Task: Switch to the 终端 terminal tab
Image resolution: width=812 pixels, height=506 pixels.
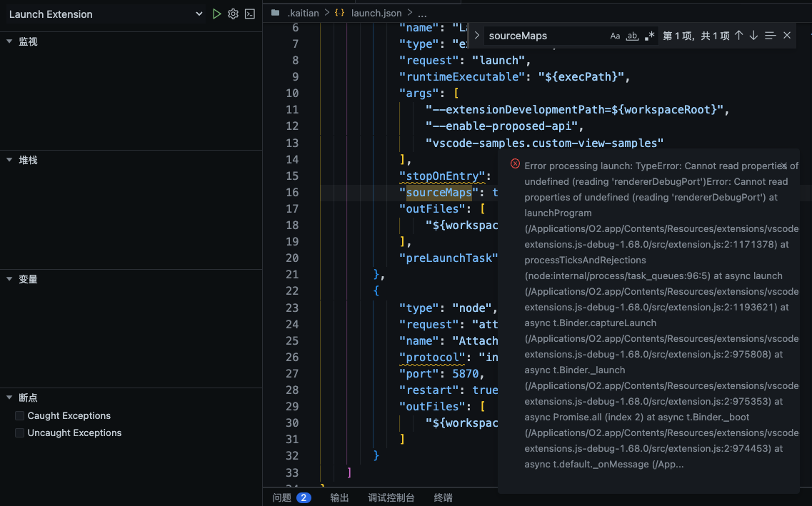Action: click(x=442, y=497)
